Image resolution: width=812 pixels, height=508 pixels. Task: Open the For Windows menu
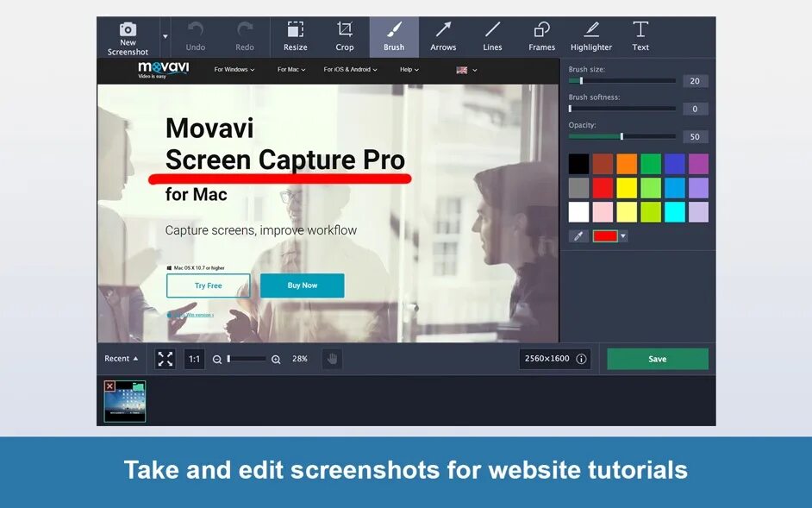click(234, 70)
